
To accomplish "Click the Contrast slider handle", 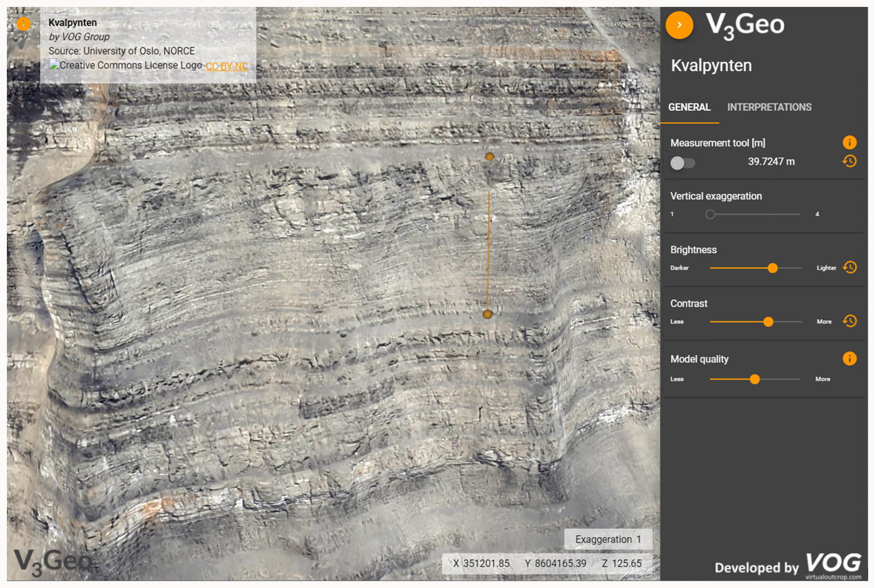I will 768,322.
